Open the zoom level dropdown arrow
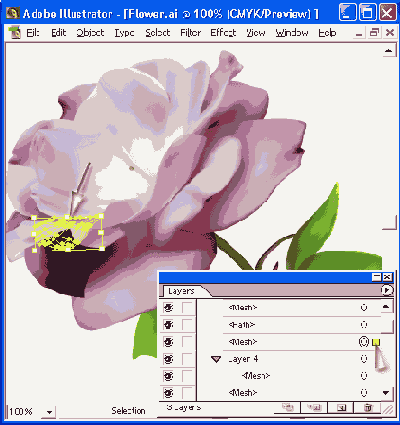400x425 pixels. (49, 412)
